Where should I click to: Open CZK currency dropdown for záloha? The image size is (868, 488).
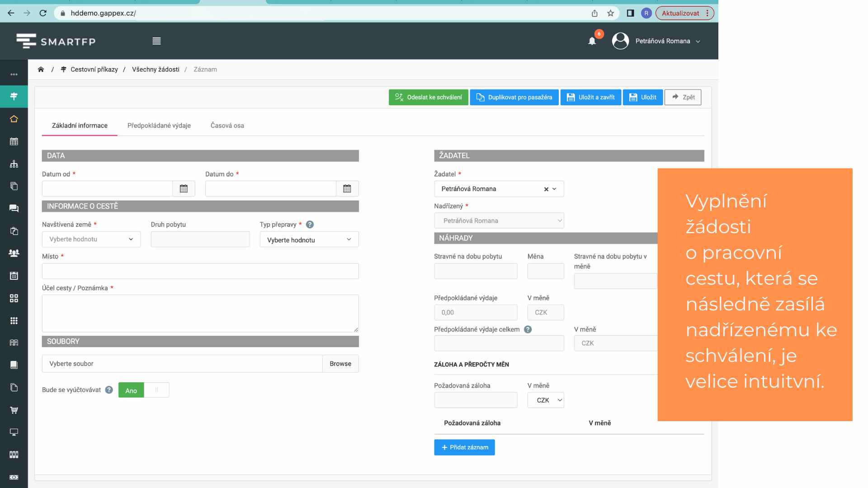546,400
